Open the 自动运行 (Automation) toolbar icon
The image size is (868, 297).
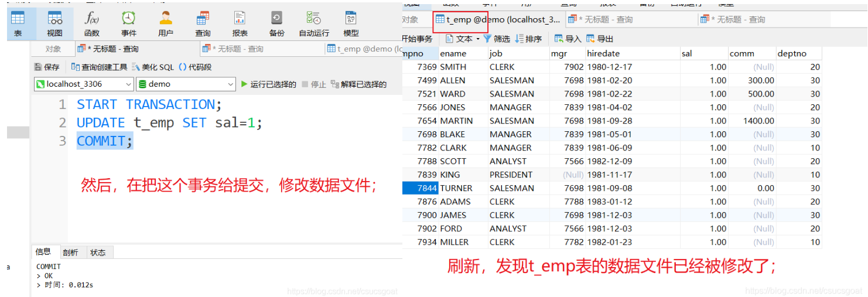(x=314, y=23)
